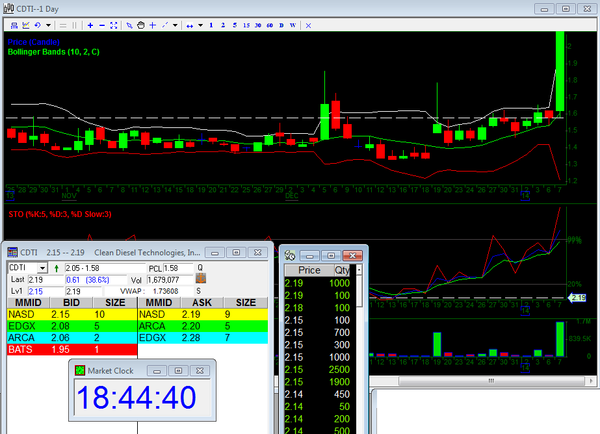Click the Price (Candle) legend label
Image resolution: width=600 pixels, height=434 pixels.
(34, 42)
